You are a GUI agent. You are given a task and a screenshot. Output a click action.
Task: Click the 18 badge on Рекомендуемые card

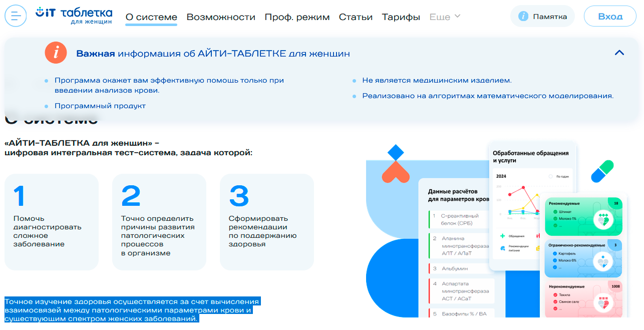(616, 203)
